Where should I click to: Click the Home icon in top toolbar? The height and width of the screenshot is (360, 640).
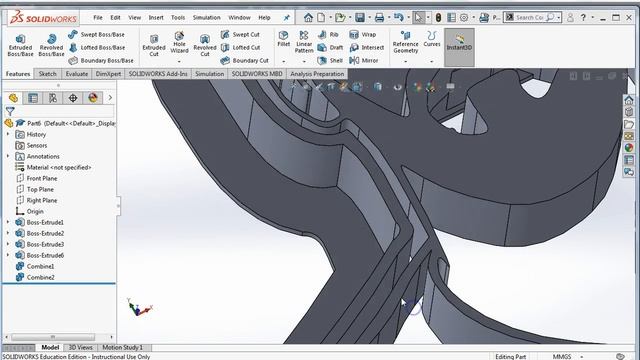pyautogui.click(x=308, y=18)
